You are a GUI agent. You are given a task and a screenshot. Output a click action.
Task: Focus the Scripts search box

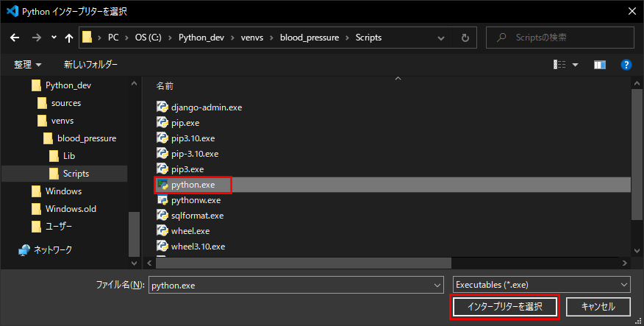tap(560, 38)
